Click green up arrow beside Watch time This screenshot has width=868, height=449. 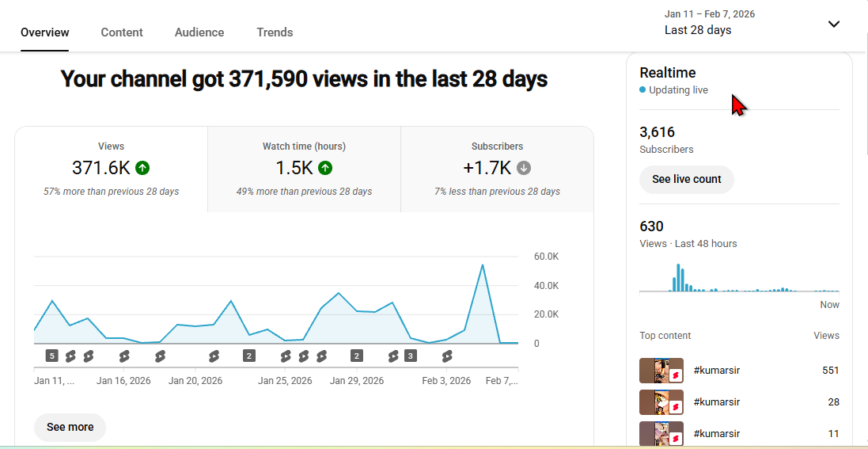pyautogui.click(x=325, y=168)
